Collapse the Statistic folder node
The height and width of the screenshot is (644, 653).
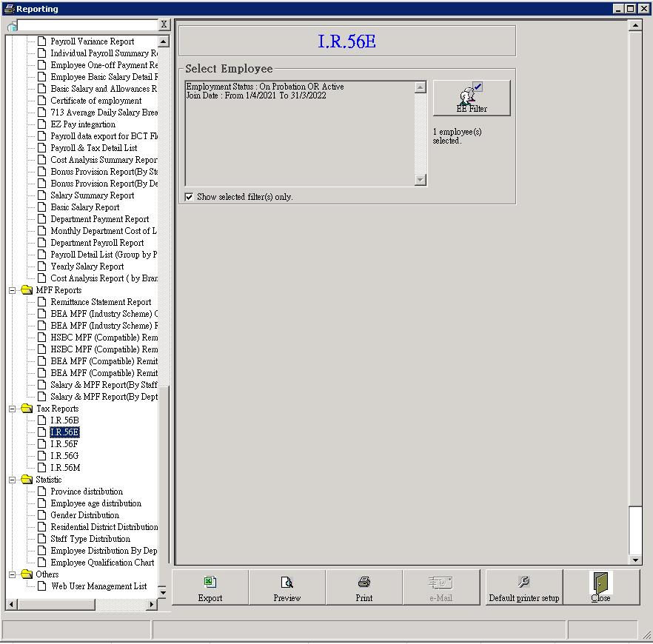(x=13, y=480)
